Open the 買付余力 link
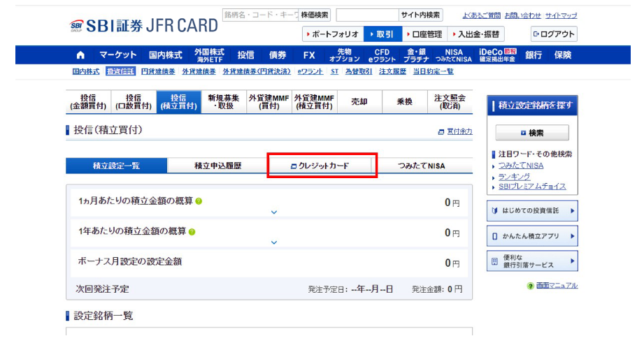Screen dimensions: 644x350 [x=455, y=131]
